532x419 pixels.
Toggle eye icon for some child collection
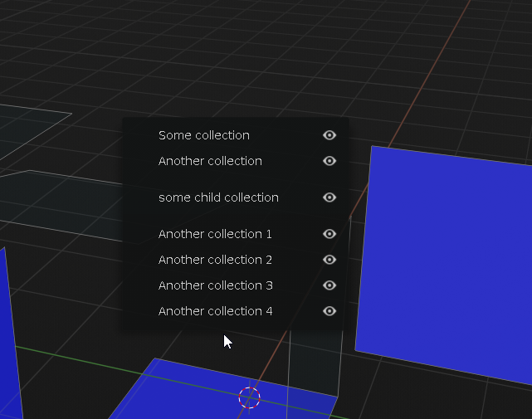coord(329,197)
